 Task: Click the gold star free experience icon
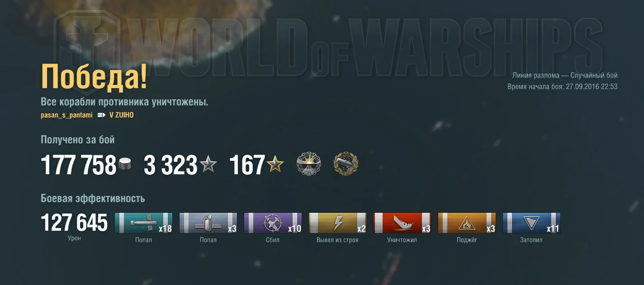[x=275, y=164]
